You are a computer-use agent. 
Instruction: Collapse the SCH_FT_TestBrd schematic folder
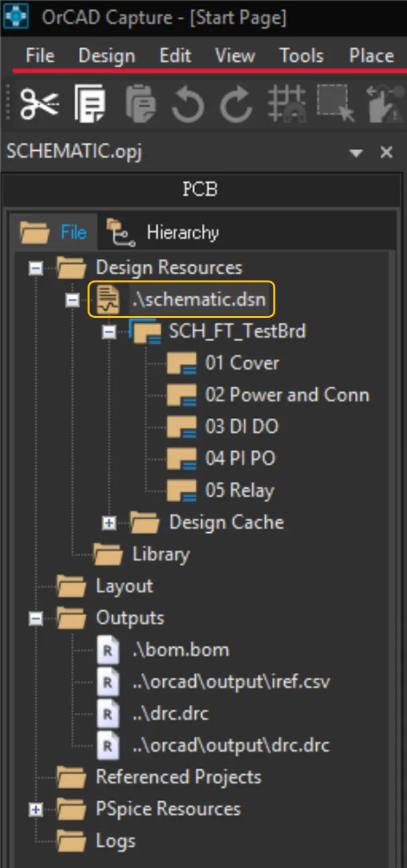(x=109, y=332)
